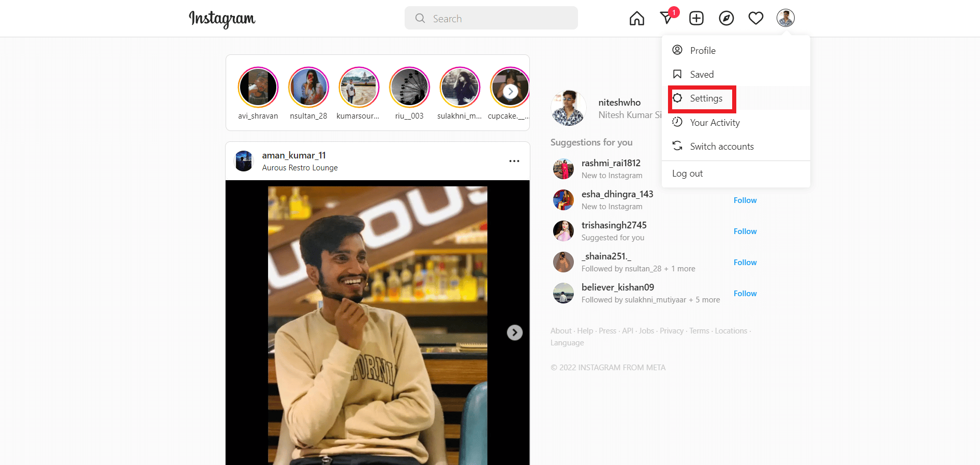Open Privacy footer link
This screenshot has width=980, height=465.
[x=672, y=331]
